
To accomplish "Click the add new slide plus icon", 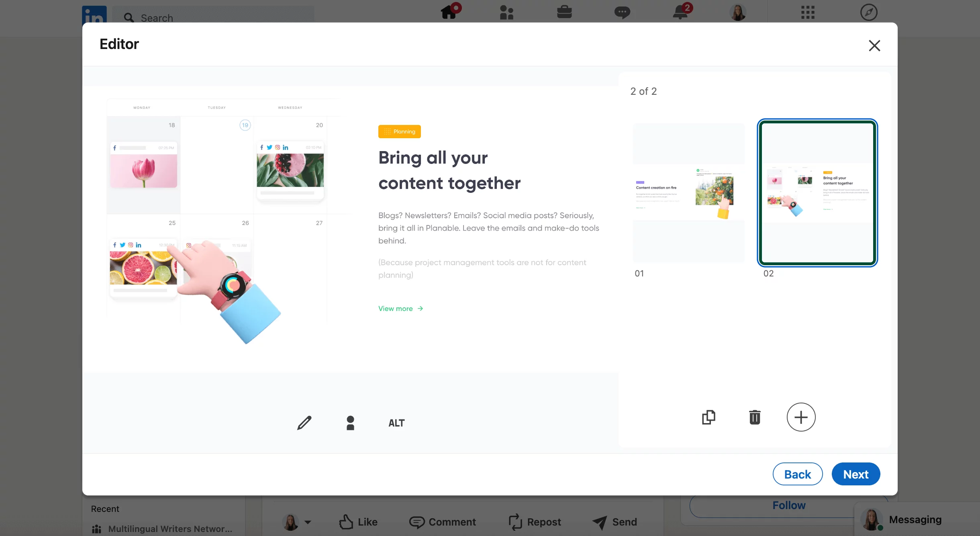I will click(x=800, y=417).
